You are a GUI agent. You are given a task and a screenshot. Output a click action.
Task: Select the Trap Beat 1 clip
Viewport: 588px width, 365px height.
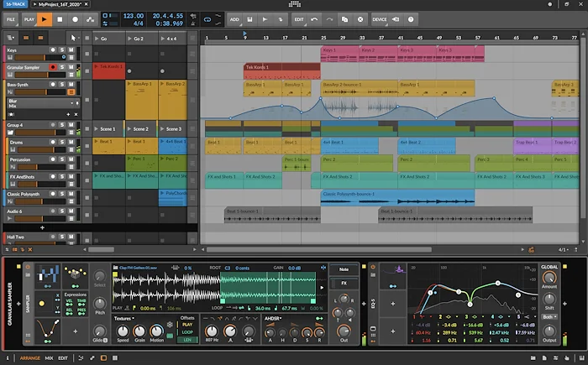[x=532, y=146]
